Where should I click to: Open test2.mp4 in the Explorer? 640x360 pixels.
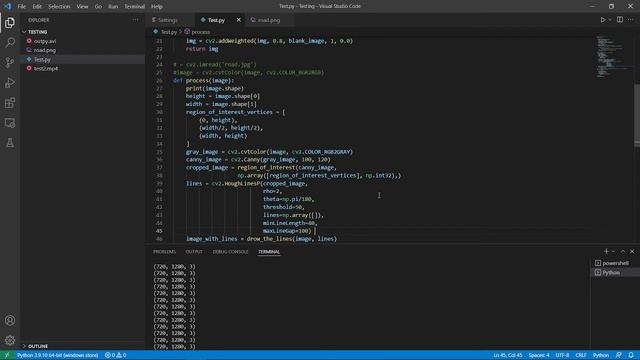click(46, 69)
